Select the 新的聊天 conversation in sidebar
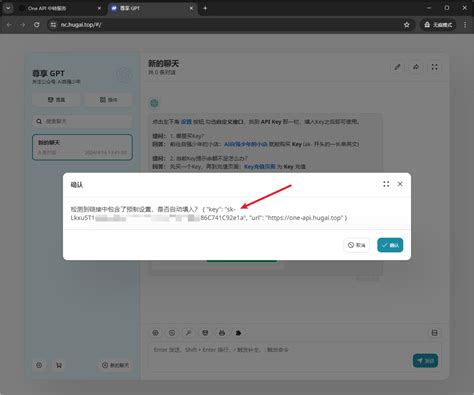The height and width of the screenshot is (395, 474). (x=82, y=147)
